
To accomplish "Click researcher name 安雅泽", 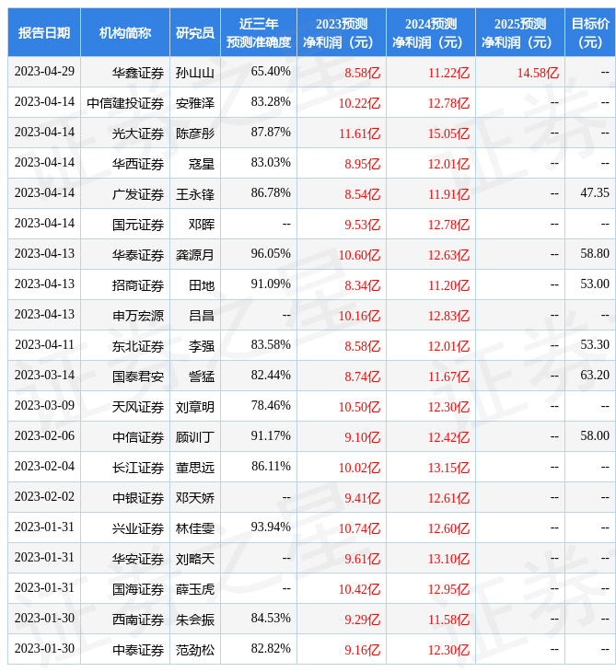I will pyautogui.click(x=195, y=103).
